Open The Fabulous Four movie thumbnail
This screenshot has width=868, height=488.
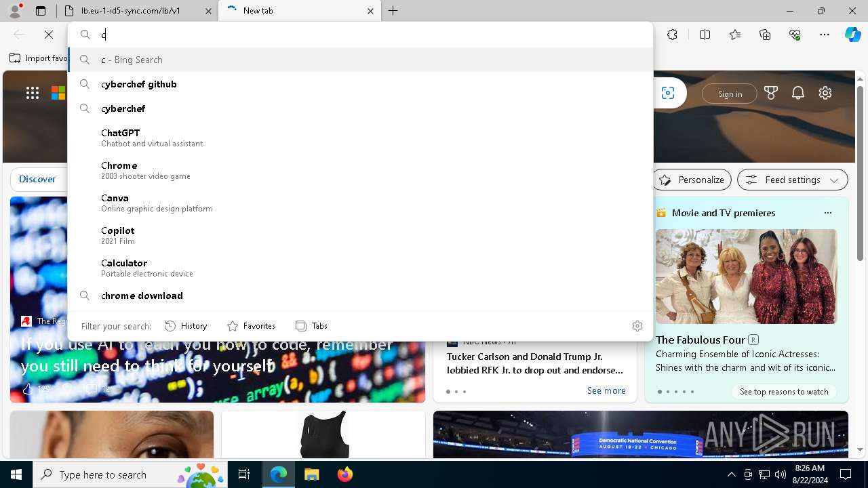(x=746, y=277)
